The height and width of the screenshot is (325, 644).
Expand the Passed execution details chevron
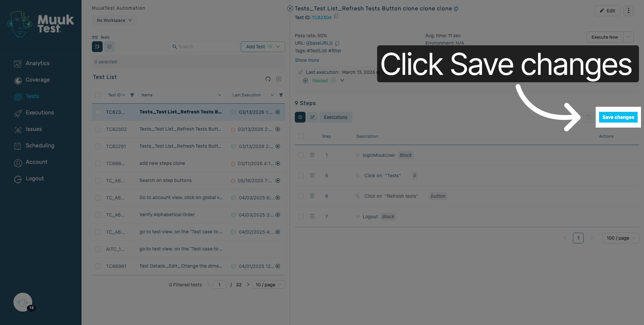[342, 80]
